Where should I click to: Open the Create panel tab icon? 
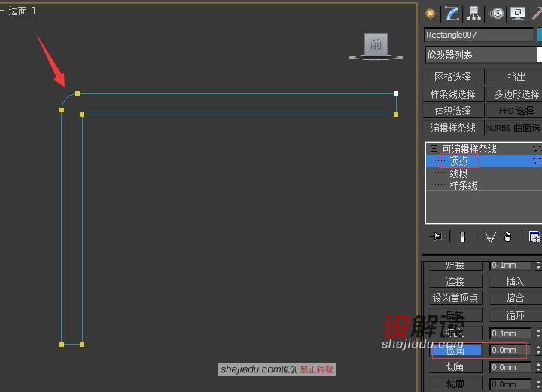[x=431, y=13]
